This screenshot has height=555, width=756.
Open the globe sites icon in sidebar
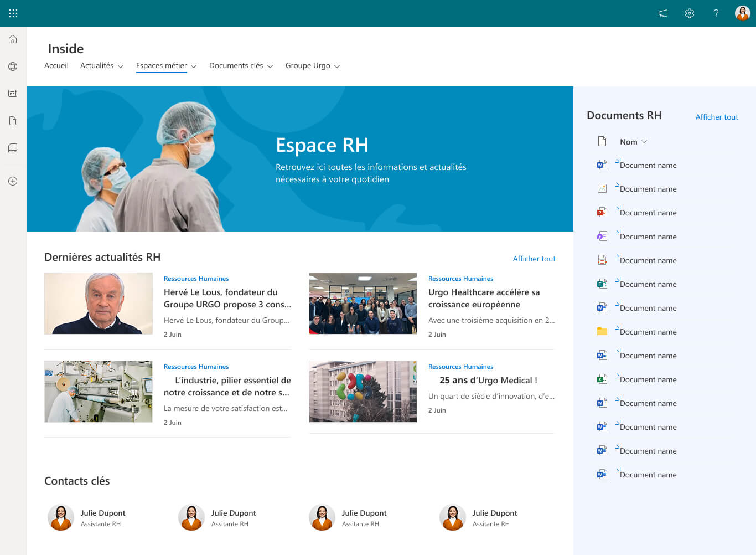(x=13, y=66)
